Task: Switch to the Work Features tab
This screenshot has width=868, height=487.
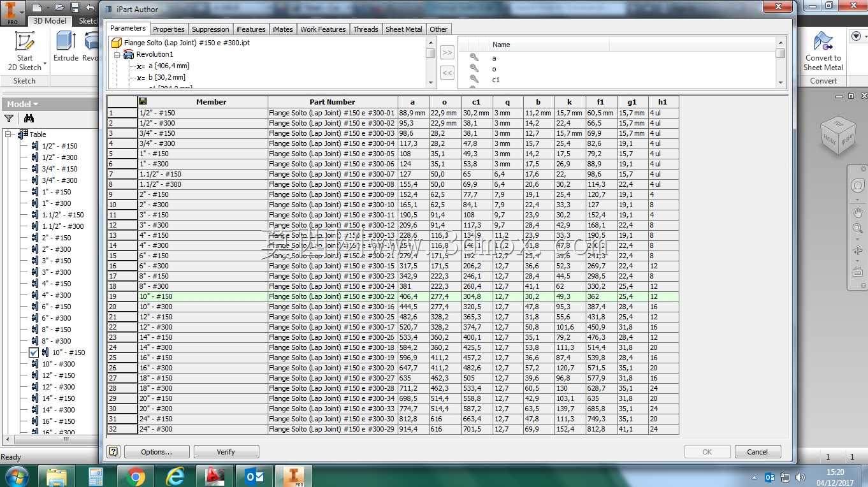Action: (x=323, y=29)
